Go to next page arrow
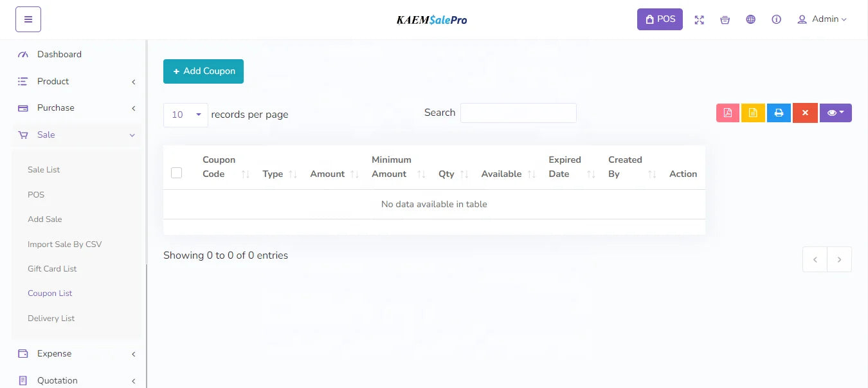 click(839, 259)
